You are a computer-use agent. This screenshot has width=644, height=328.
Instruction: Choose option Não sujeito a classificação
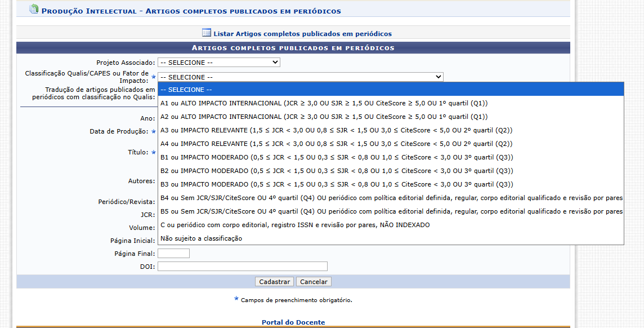click(x=391, y=238)
